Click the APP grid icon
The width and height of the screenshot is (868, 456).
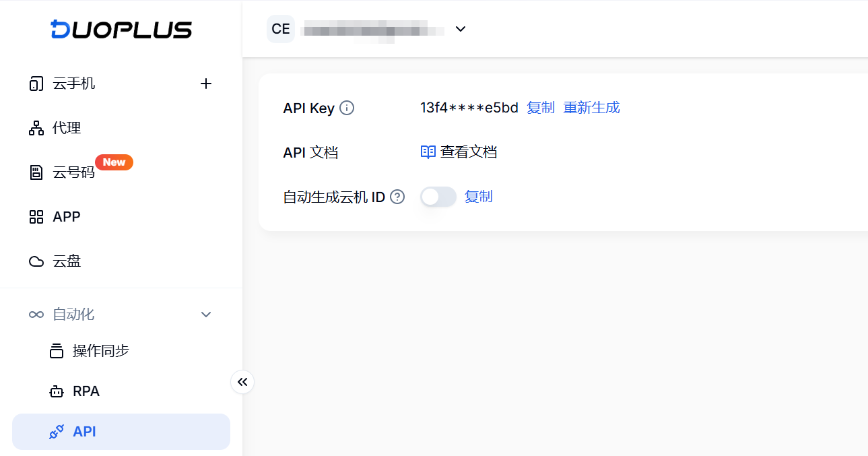pyautogui.click(x=36, y=217)
